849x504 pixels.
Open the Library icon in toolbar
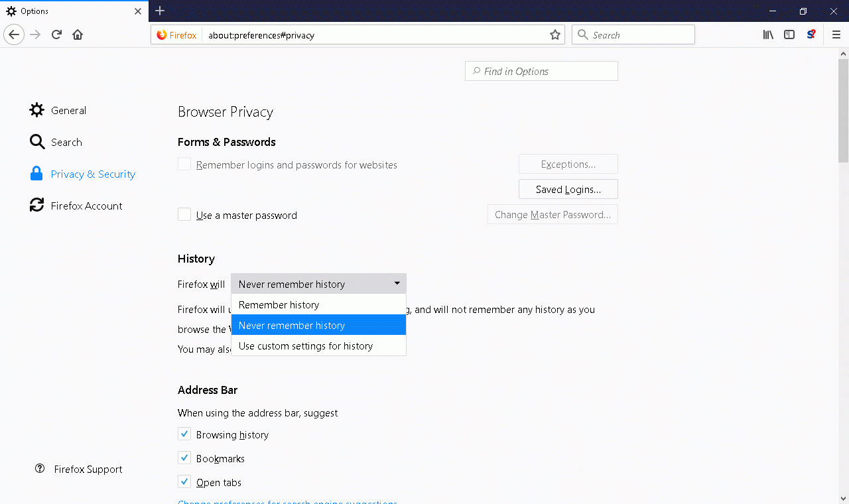(768, 34)
